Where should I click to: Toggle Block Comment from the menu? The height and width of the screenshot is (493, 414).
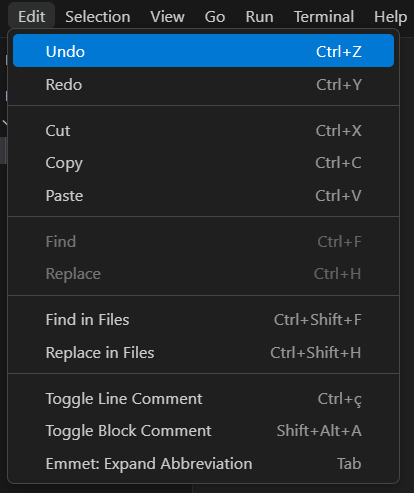coord(203,431)
